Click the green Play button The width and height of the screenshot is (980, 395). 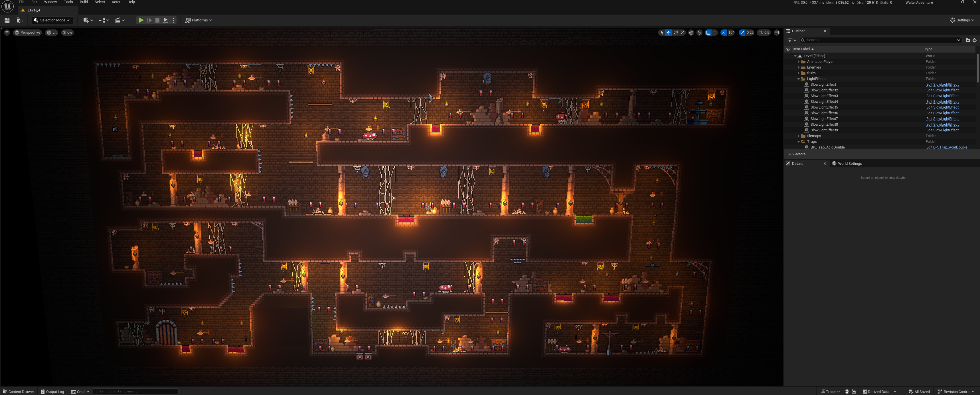point(141,20)
